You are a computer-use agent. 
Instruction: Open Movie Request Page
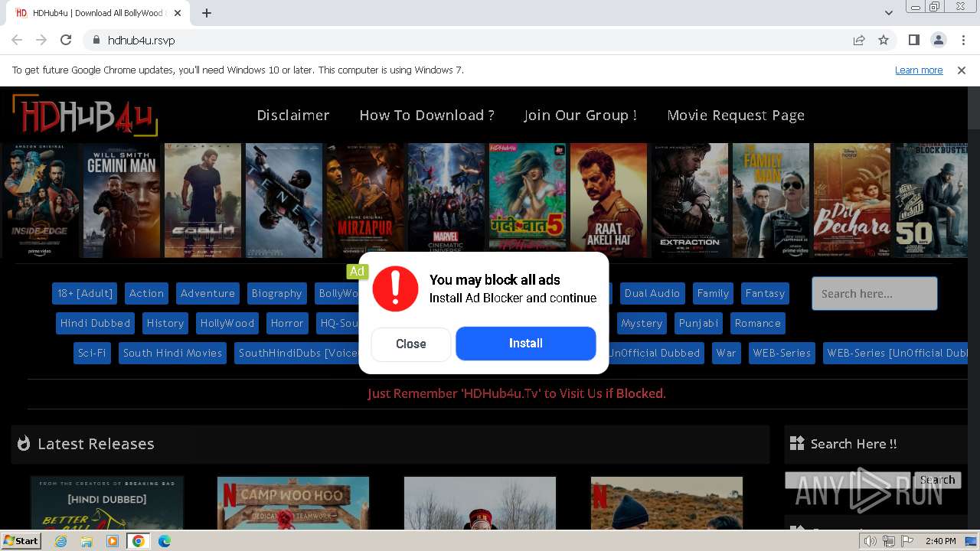pos(736,116)
